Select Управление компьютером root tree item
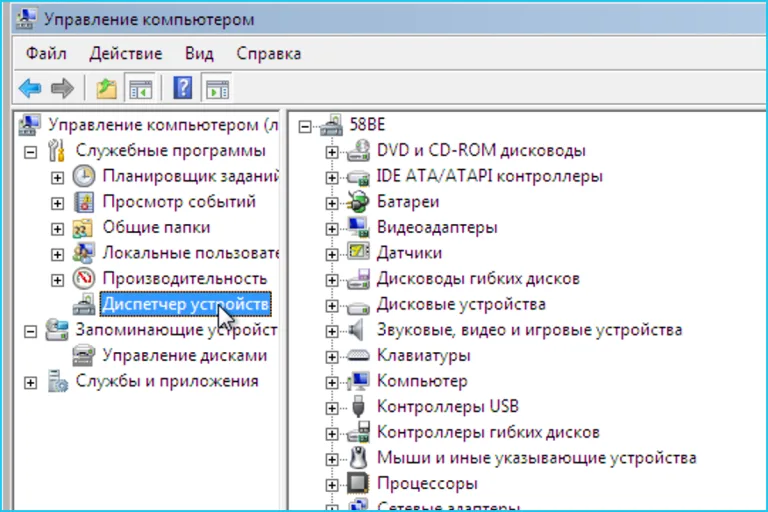Viewport: 768px width, 512px height. tap(163, 125)
